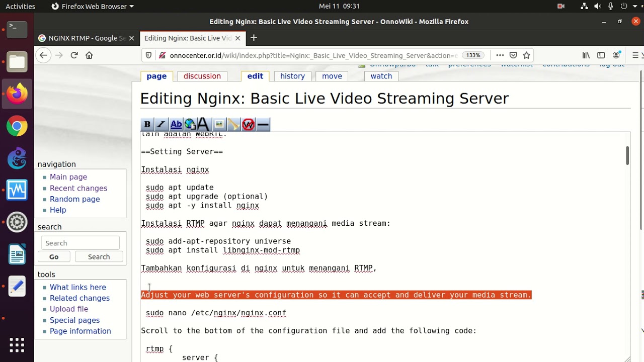
Task: Click tracking protection shield icon
Action: [148, 55]
